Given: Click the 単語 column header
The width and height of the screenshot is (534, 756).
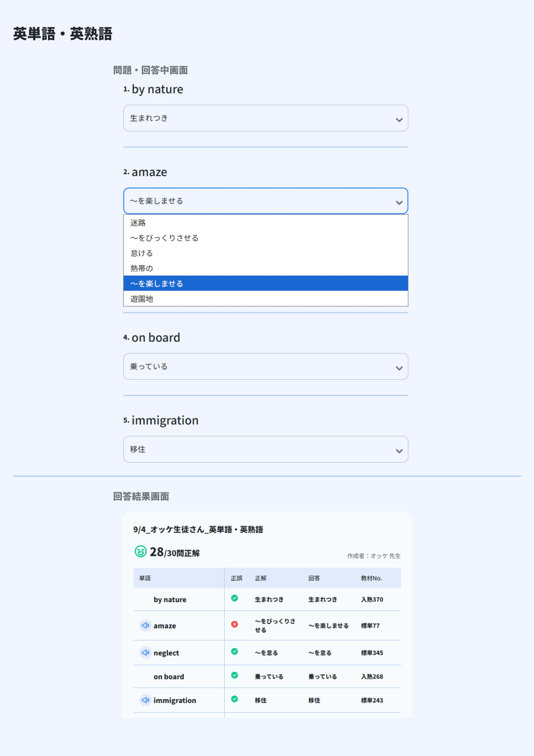Looking at the screenshot, I should tap(145, 578).
